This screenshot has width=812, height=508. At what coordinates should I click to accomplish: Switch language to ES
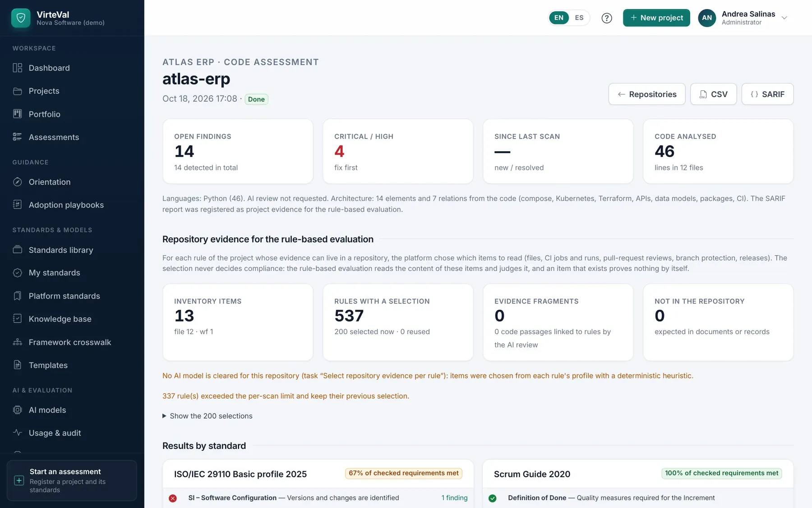(x=579, y=18)
